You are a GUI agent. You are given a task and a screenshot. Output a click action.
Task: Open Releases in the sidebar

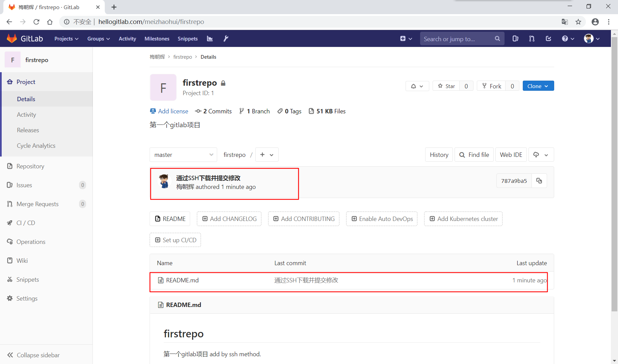tap(47, 130)
